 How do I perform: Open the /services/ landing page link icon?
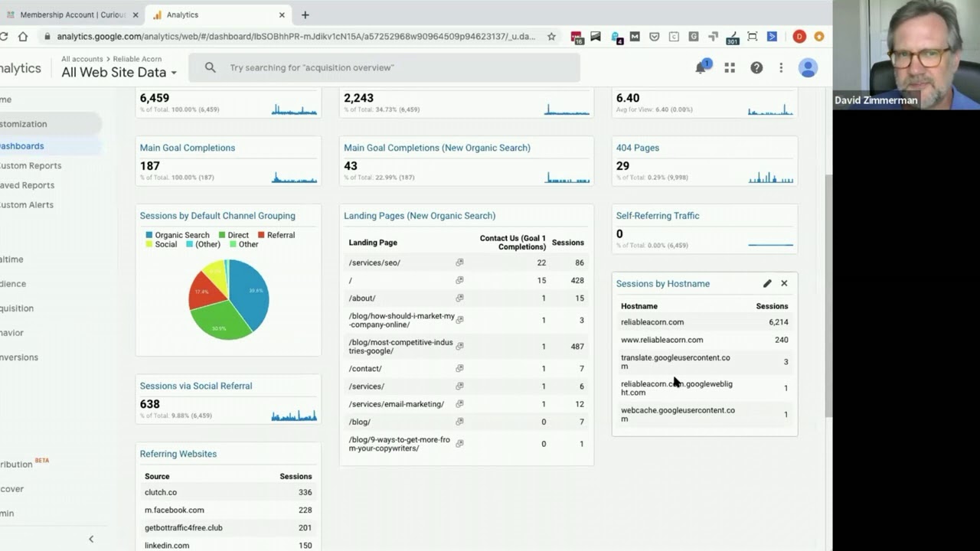[x=459, y=386]
